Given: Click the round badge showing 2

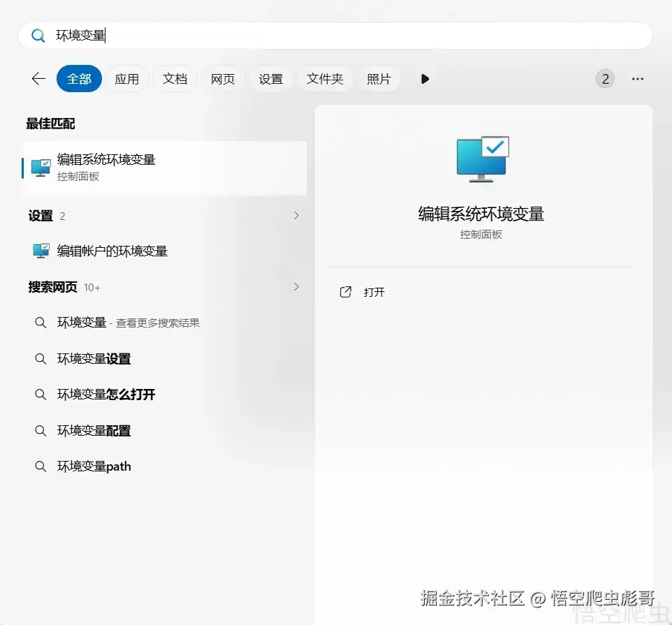Looking at the screenshot, I should point(605,79).
